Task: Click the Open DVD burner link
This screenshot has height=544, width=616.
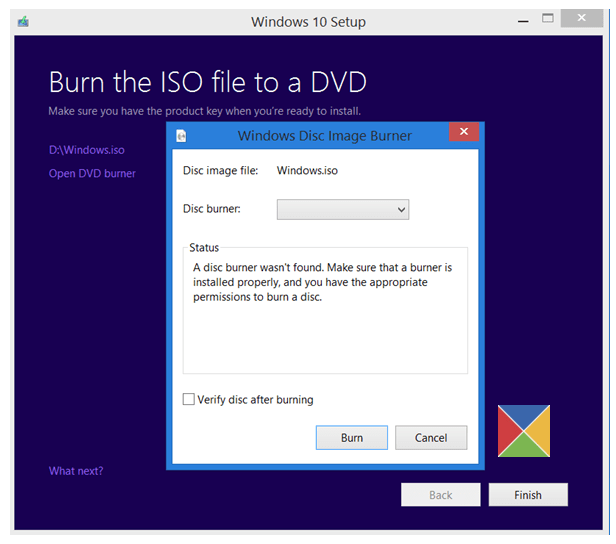Action: point(92,174)
